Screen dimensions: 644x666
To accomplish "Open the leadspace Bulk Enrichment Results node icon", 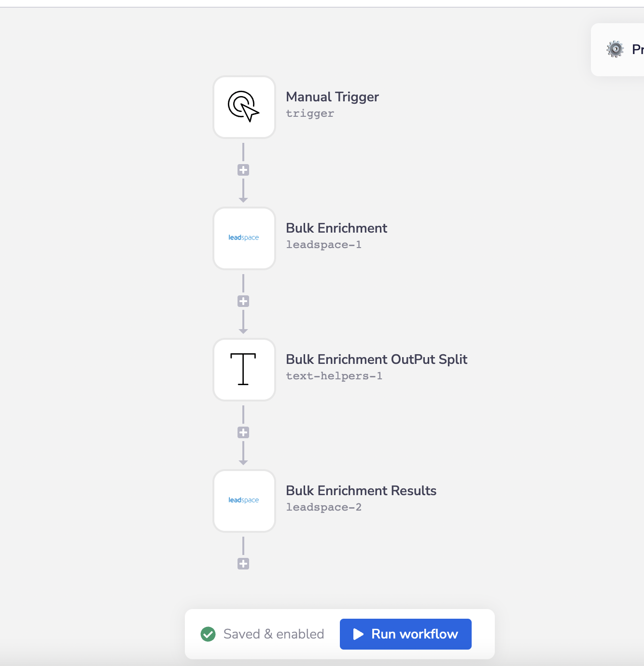I will click(244, 500).
